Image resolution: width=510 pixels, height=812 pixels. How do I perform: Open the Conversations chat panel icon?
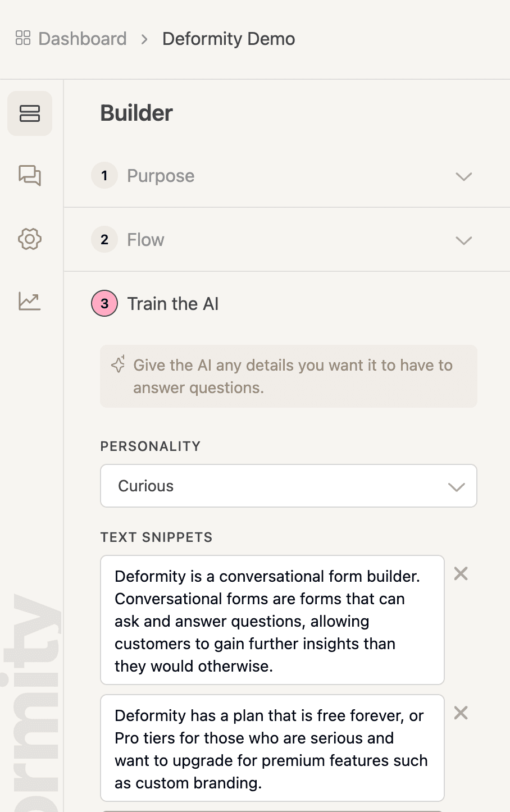point(29,176)
